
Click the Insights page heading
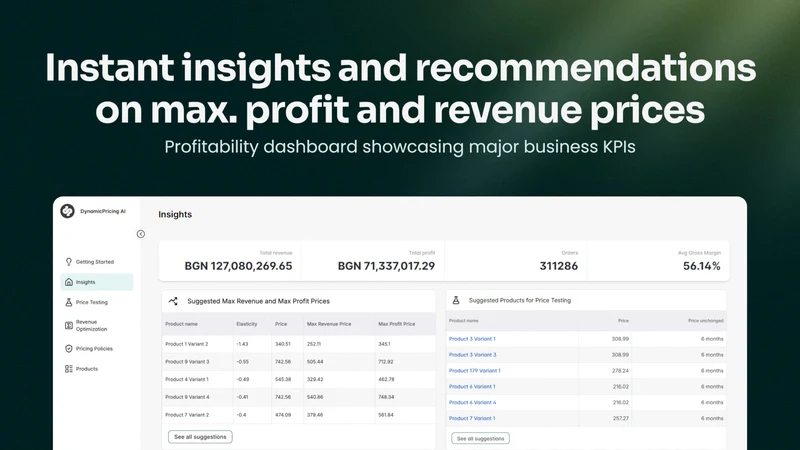click(x=175, y=214)
